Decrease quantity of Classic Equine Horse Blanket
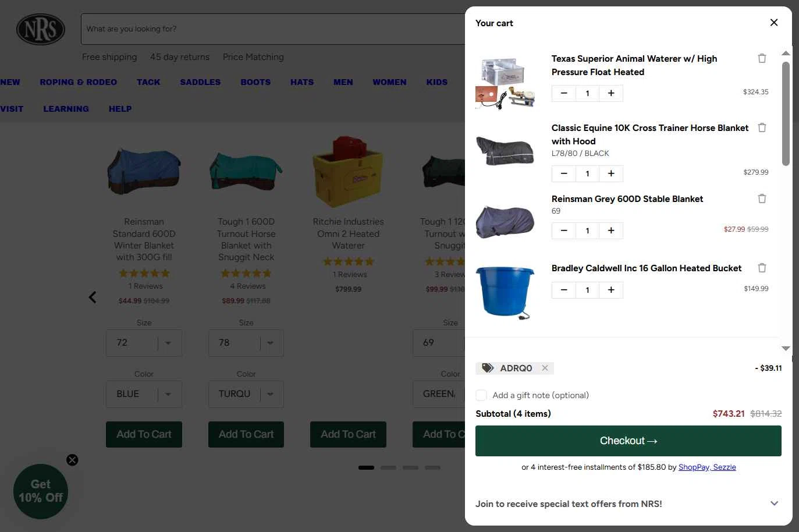Image resolution: width=799 pixels, height=532 pixels. point(564,173)
